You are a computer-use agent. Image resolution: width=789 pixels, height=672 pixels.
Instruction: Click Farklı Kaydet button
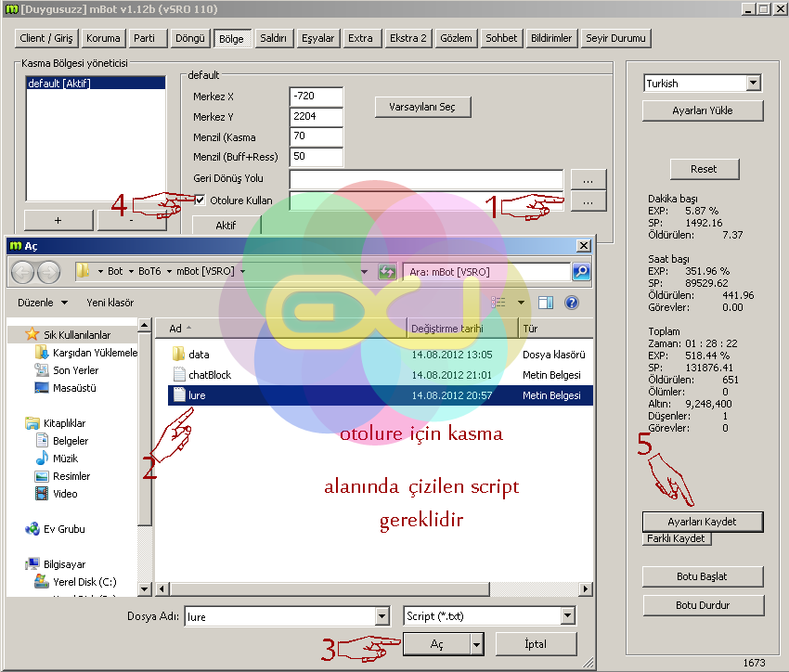(677, 538)
